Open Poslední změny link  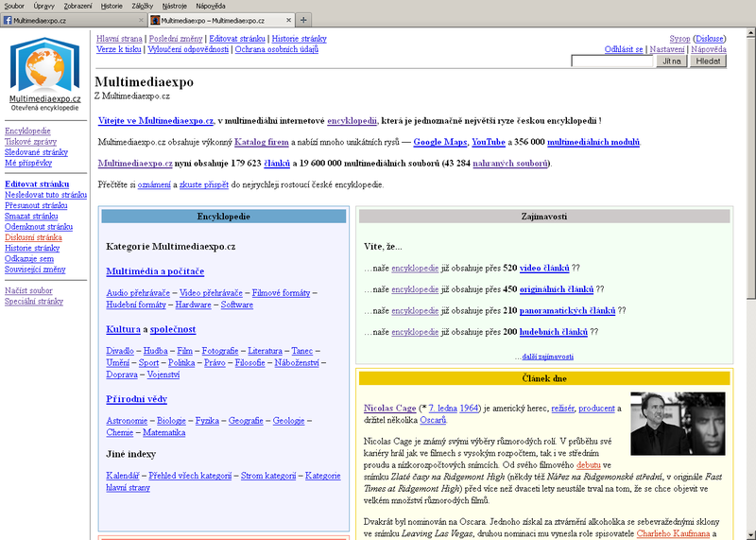(x=176, y=39)
